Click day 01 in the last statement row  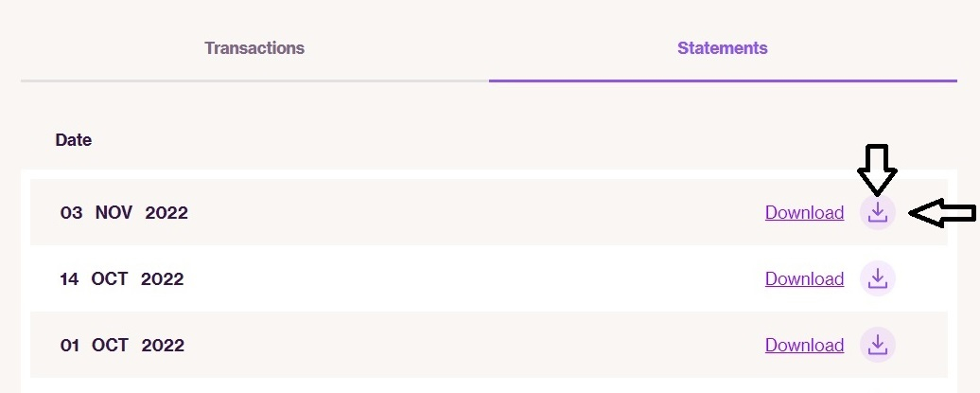click(x=70, y=346)
